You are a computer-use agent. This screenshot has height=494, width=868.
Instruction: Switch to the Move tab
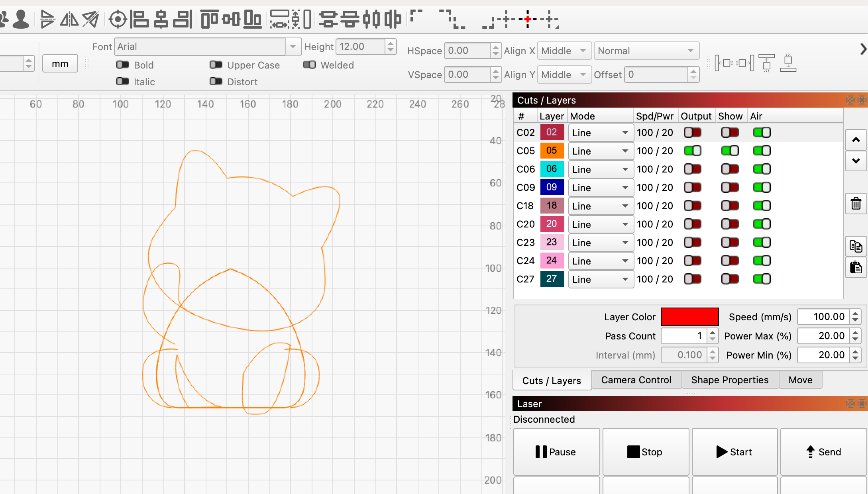coord(800,380)
